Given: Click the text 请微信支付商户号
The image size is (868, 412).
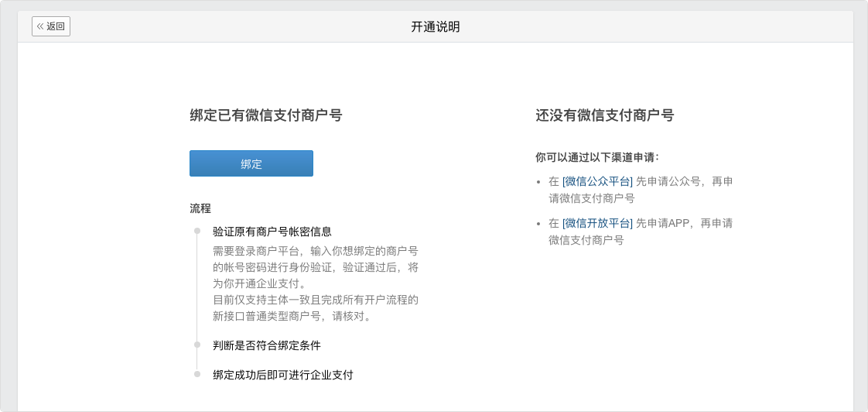Looking at the screenshot, I should coord(592,198).
